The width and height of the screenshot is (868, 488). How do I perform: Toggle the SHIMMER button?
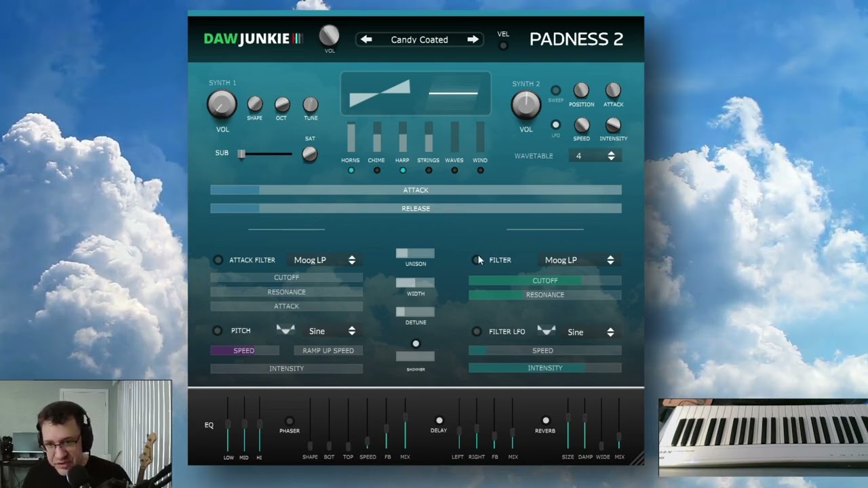416,344
